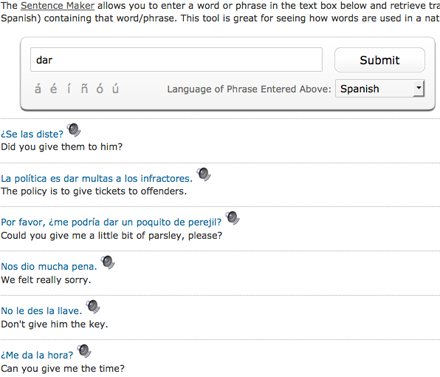440x377 pixels.
Task: Open the Sentence Maker link
Action: (57, 6)
